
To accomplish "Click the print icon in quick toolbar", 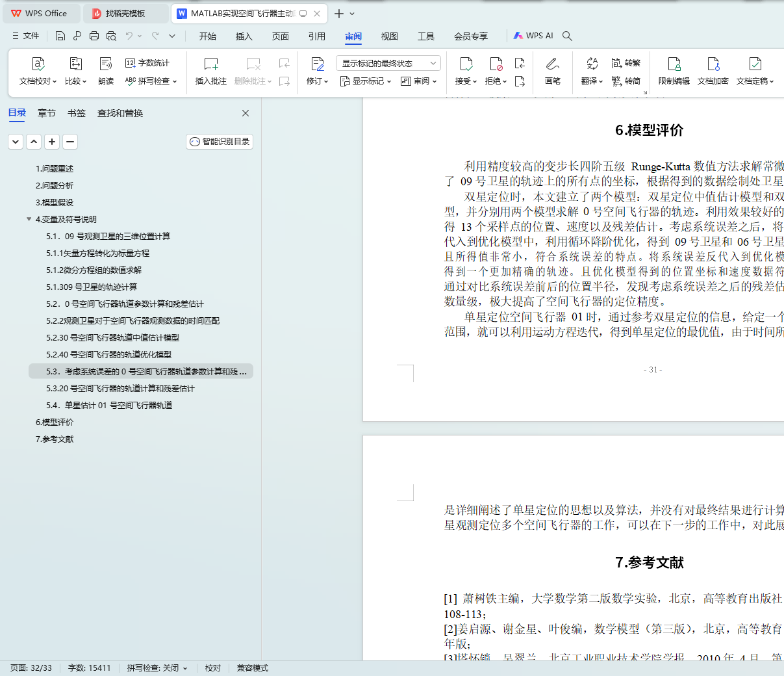I will pos(94,36).
